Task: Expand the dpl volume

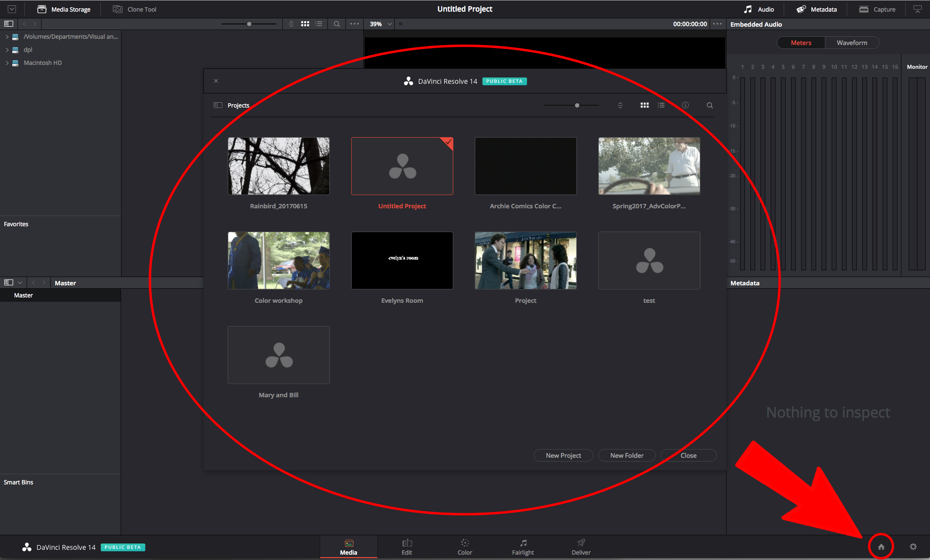Action: point(7,50)
